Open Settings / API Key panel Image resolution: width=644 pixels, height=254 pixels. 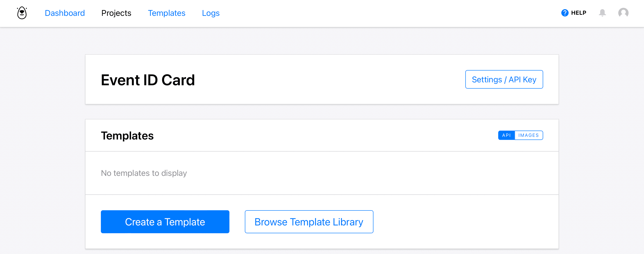coord(504,79)
